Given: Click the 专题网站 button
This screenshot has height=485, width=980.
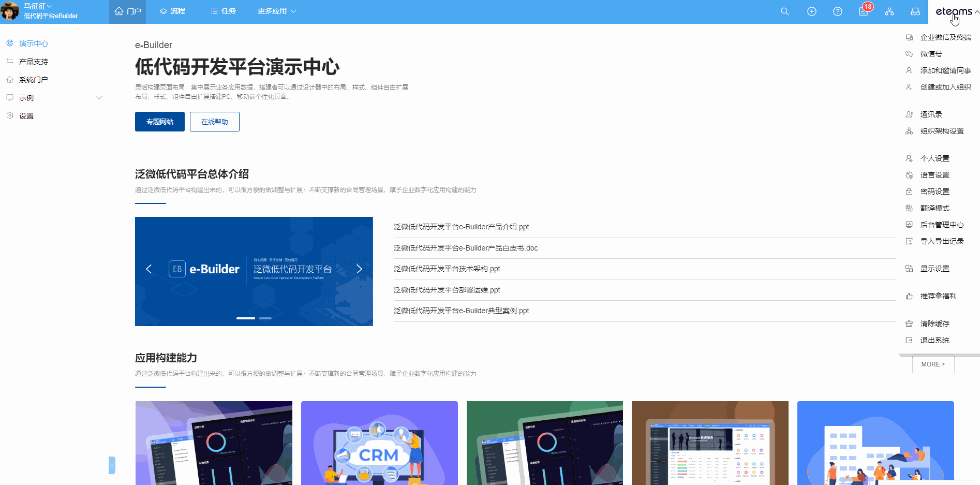Looking at the screenshot, I should coord(160,122).
